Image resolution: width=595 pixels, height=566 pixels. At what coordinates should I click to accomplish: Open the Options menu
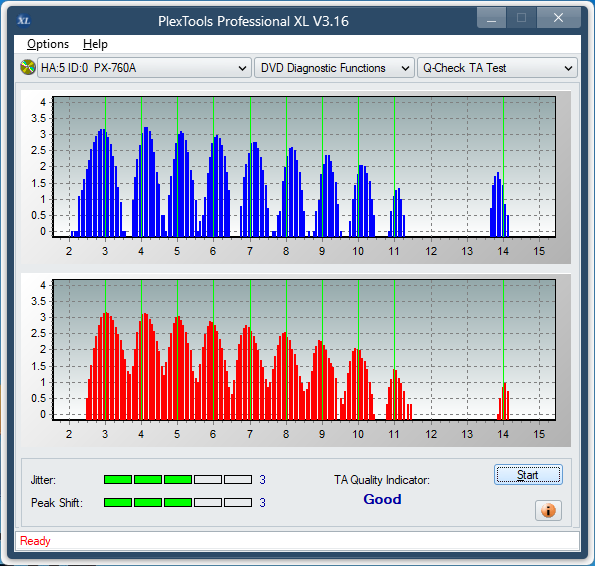coord(48,44)
